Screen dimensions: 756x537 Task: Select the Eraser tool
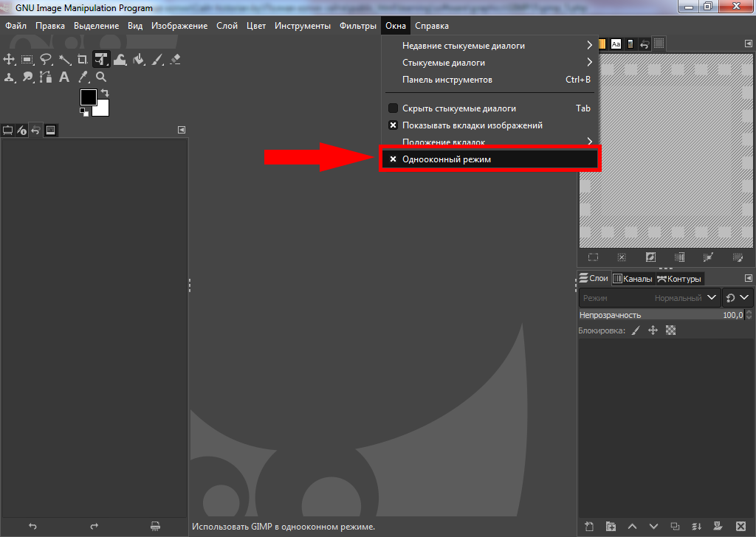[x=175, y=60]
